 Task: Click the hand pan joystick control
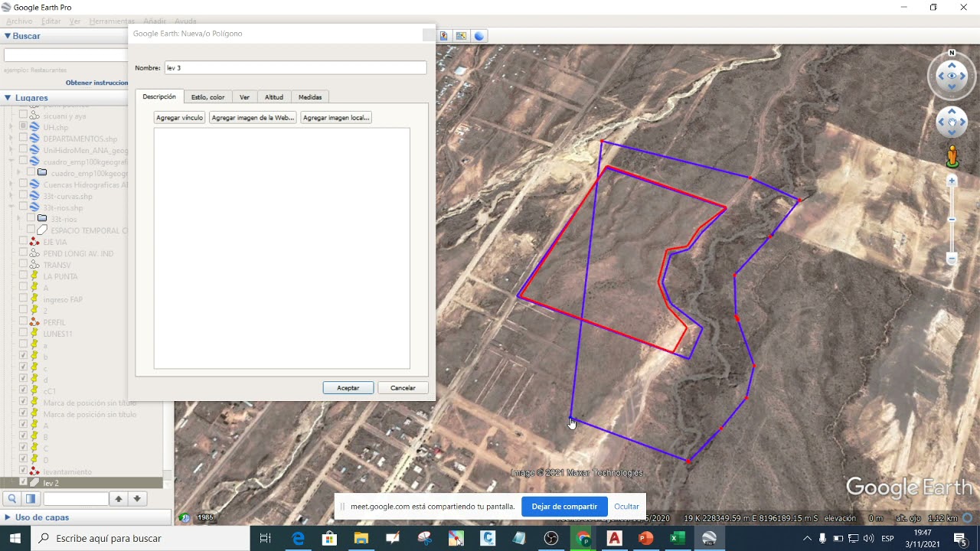coord(952,122)
